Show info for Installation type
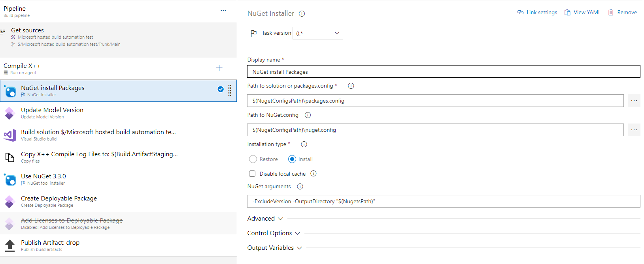This screenshot has height=264, width=644. point(304,144)
